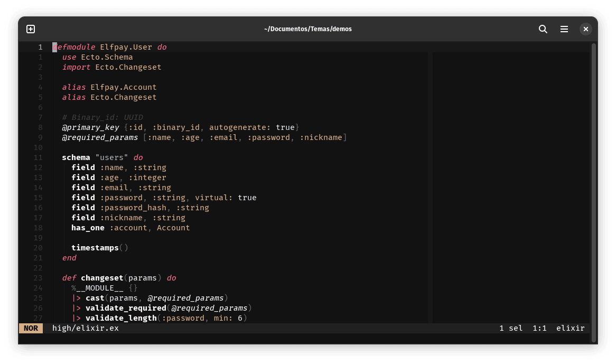Click 'validate_length' function call
The height and width of the screenshot is (364, 616).
[121, 318]
